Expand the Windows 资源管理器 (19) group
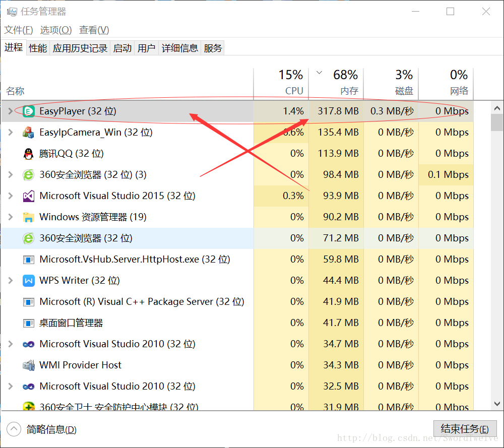Image resolution: width=504 pixels, height=448 pixels. [x=10, y=217]
